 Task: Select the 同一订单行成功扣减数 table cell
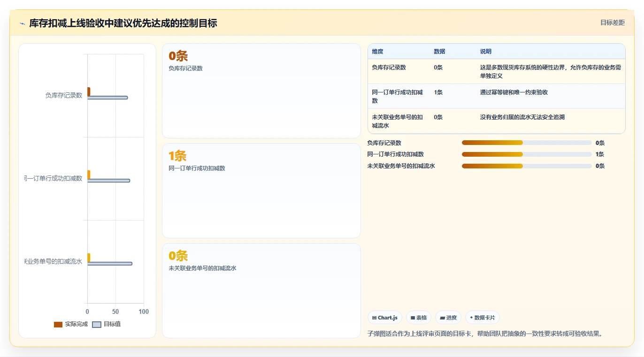click(x=398, y=97)
